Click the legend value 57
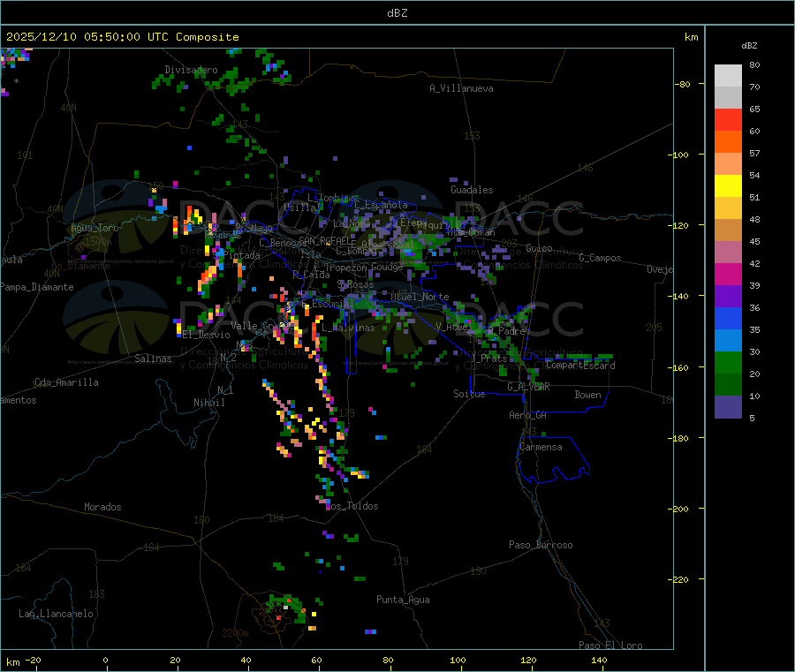The width and height of the screenshot is (795, 672). 754,153
